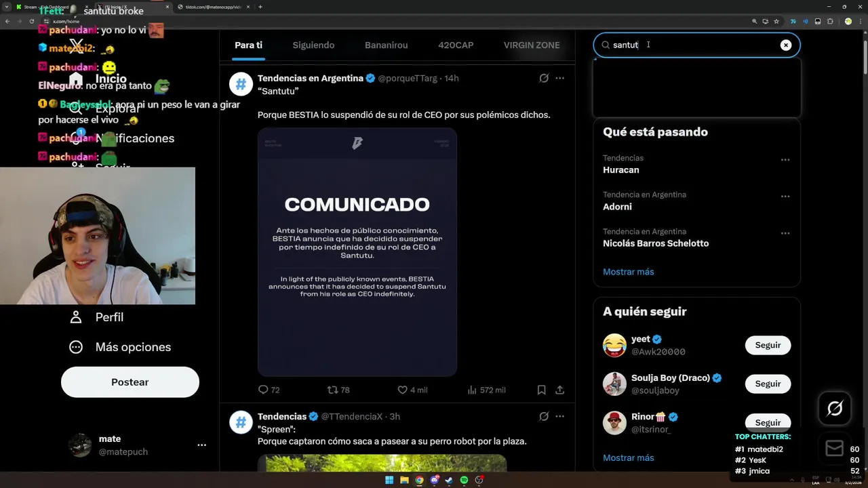Open the browser extensions puzzle icon
The width and height of the screenshot is (868, 488).
tap(830, 21)
